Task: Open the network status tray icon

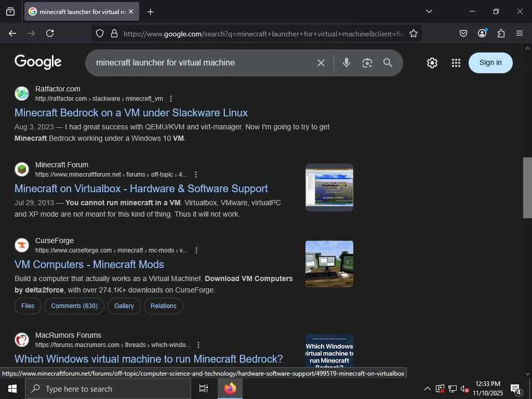Action: point(453,389)
